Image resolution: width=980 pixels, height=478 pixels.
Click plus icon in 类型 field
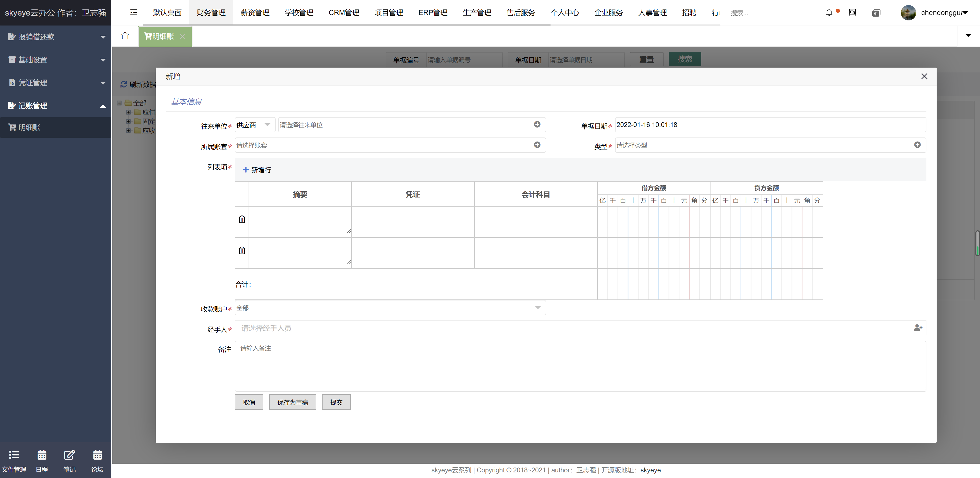917,145
